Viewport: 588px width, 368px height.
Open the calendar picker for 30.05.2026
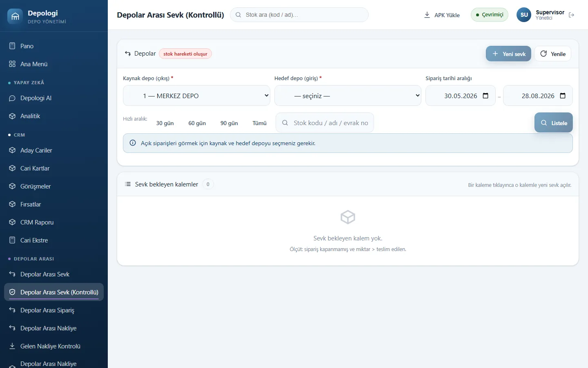tap(486, 96)
